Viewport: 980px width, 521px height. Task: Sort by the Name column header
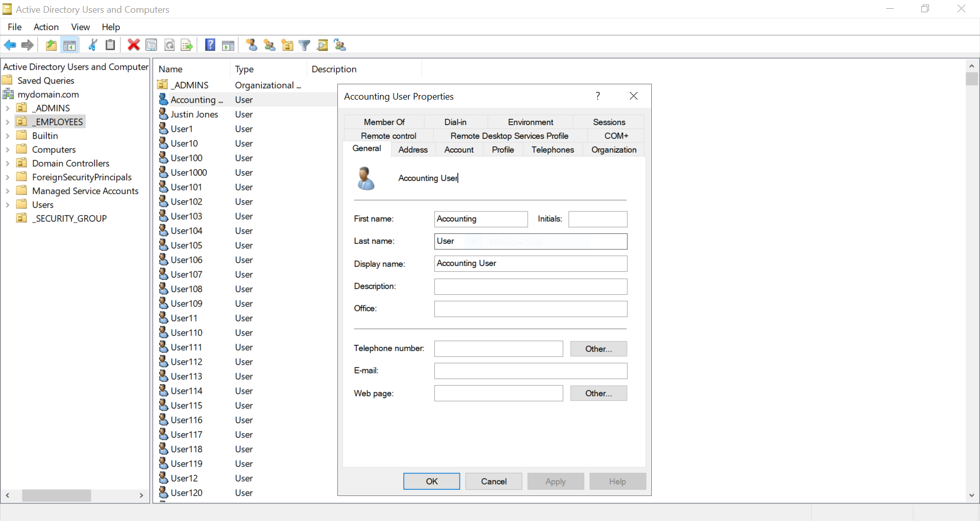point(192,69)
